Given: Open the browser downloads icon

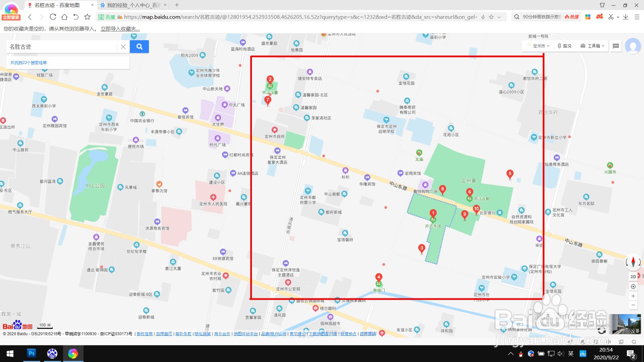Looking at the screenshot, I should pos(625,17).
